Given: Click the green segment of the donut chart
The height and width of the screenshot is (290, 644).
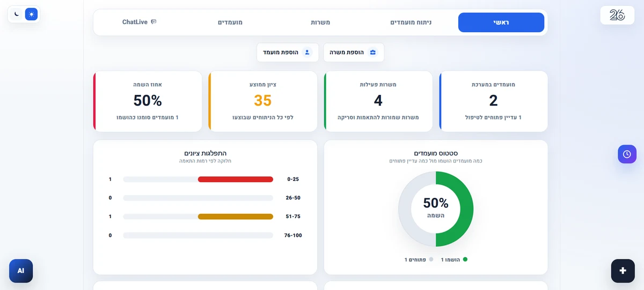Looking at the screenshot, I should click(466, 209).
